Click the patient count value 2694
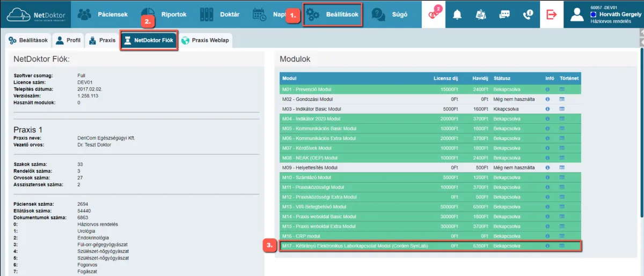Viewport: 644px width, 276px height. click(x=83, y=204)
